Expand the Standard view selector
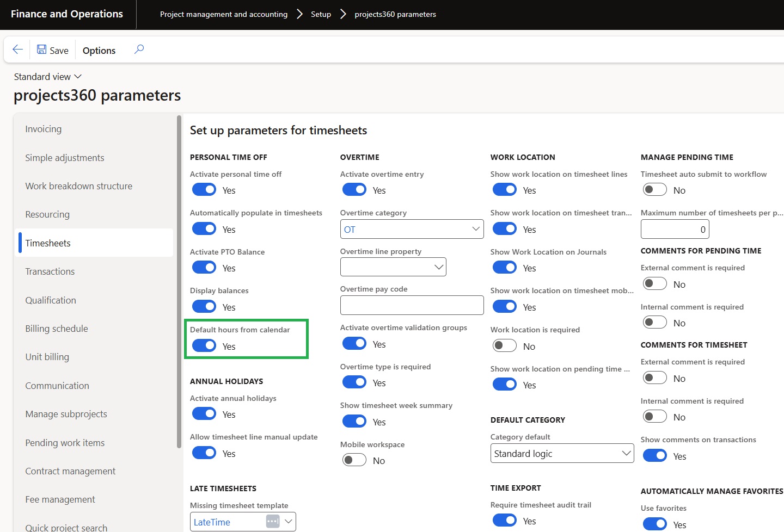The height and width of the screenshot is (532, 784). 48,77
